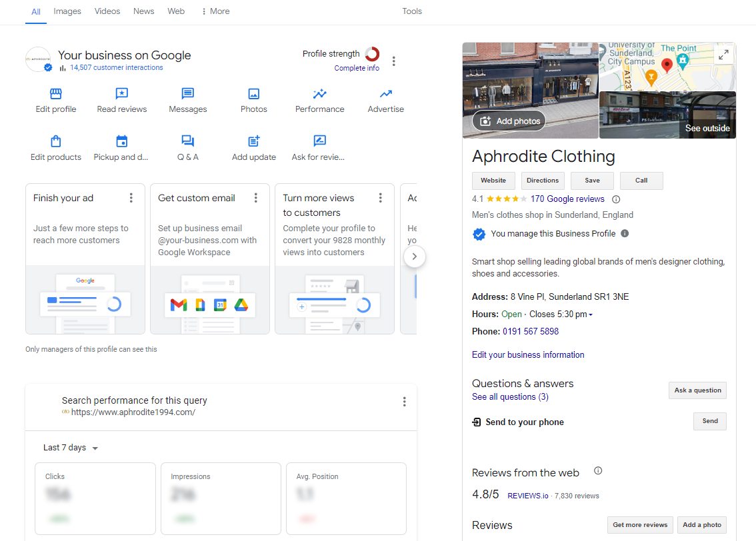Click the Profile strength progress ring
The width and height of the screenshot is (756, 541).
coord(372,54)
